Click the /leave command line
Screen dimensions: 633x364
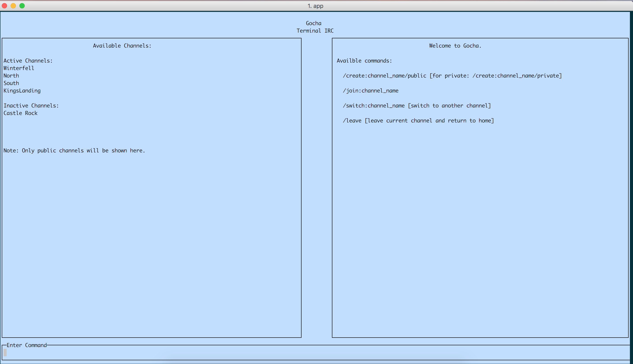418,120
